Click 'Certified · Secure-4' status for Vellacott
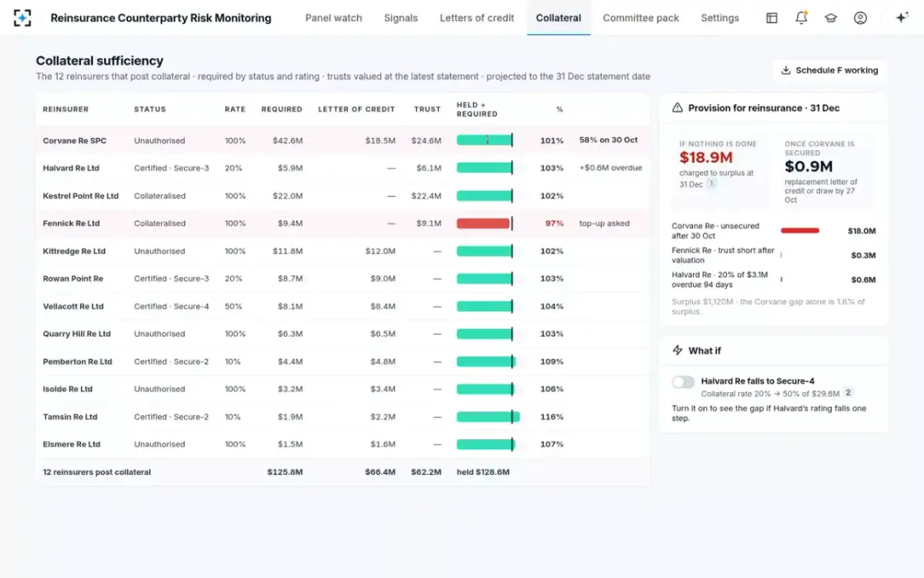 [172, 307]
